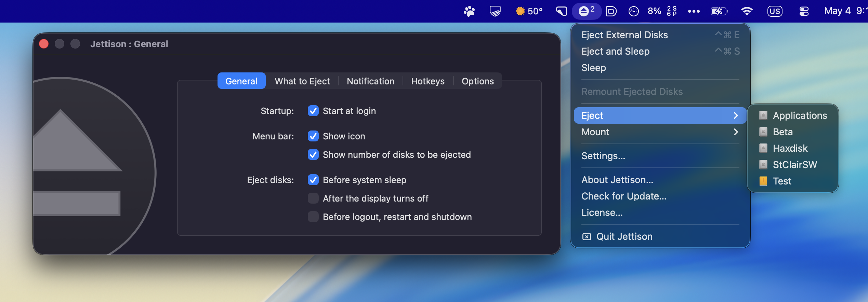Select Check for Update...
Screen dimensions: 868x302
tap(660, 196)
